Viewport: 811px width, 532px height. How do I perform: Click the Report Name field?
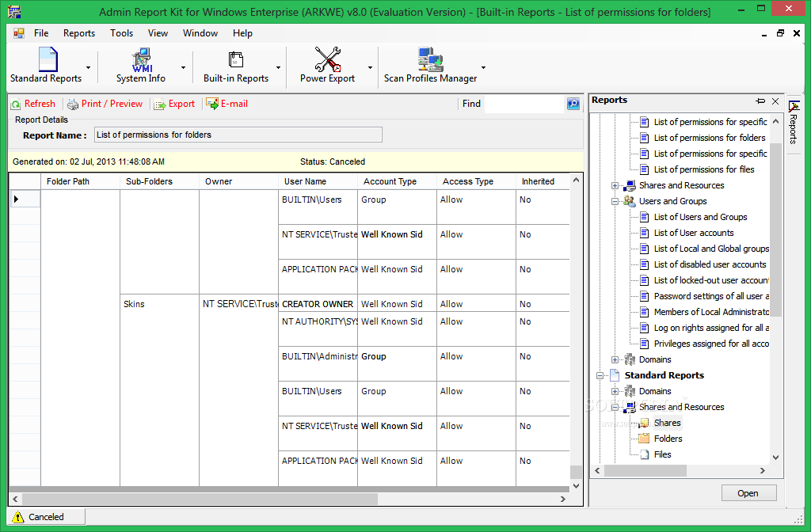pos(238,135)
